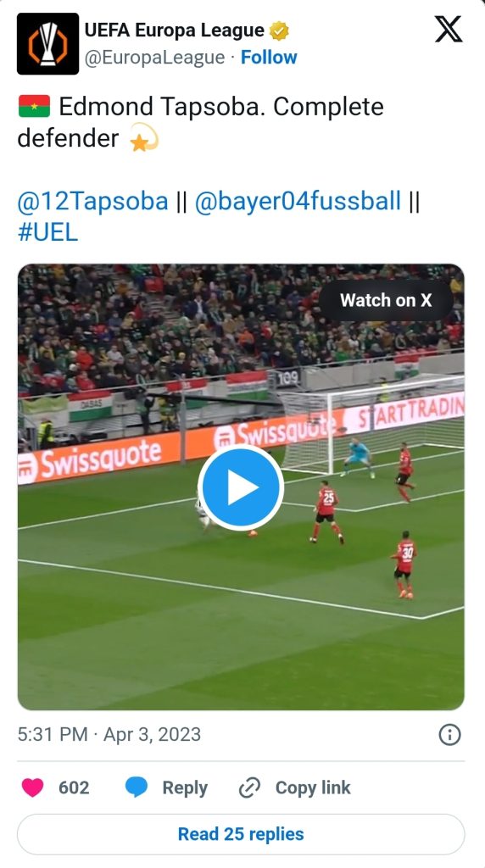This screenshot has height=868, width=485.
Task: Open the #UEL hashtag
Action: [x=47, y=232]
